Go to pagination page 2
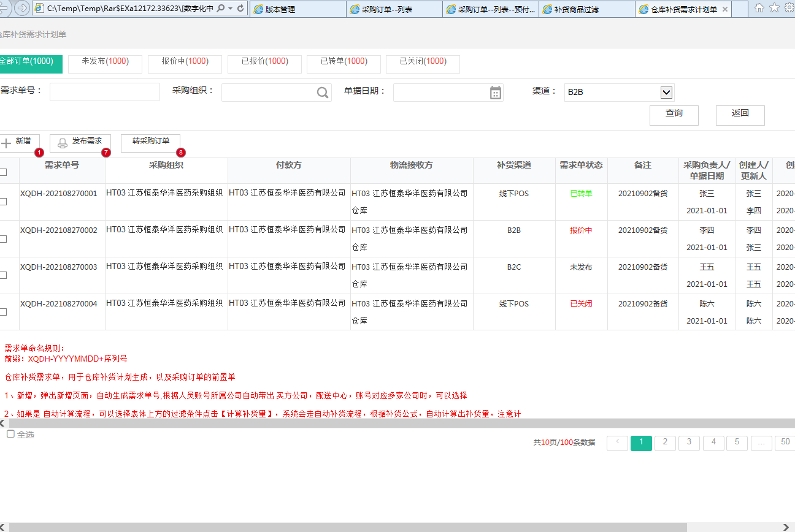Image resolution: width=795 pixels, height=532 pixels. (x=665, y=443)
